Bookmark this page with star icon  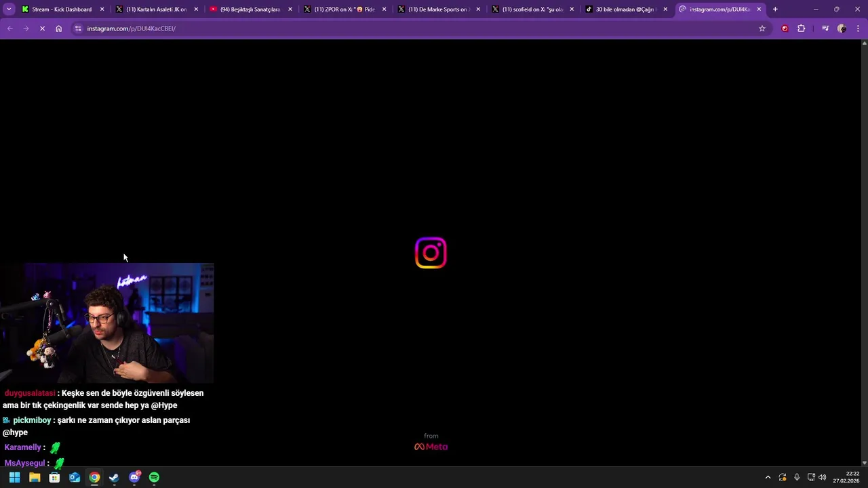tap(762, 28)
